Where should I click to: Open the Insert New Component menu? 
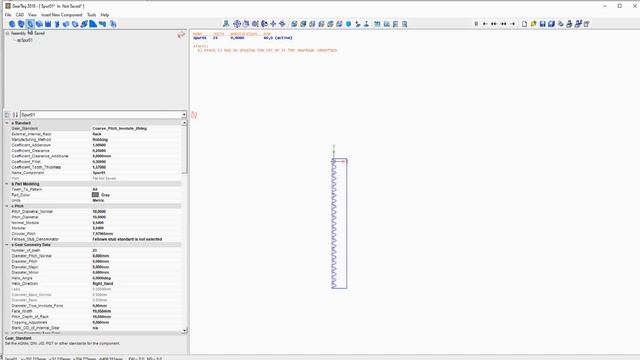coord(62,15)
